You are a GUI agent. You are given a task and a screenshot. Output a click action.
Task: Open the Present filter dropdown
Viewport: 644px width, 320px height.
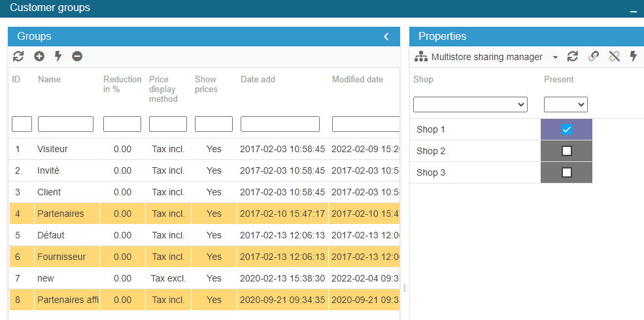point(566,104)
